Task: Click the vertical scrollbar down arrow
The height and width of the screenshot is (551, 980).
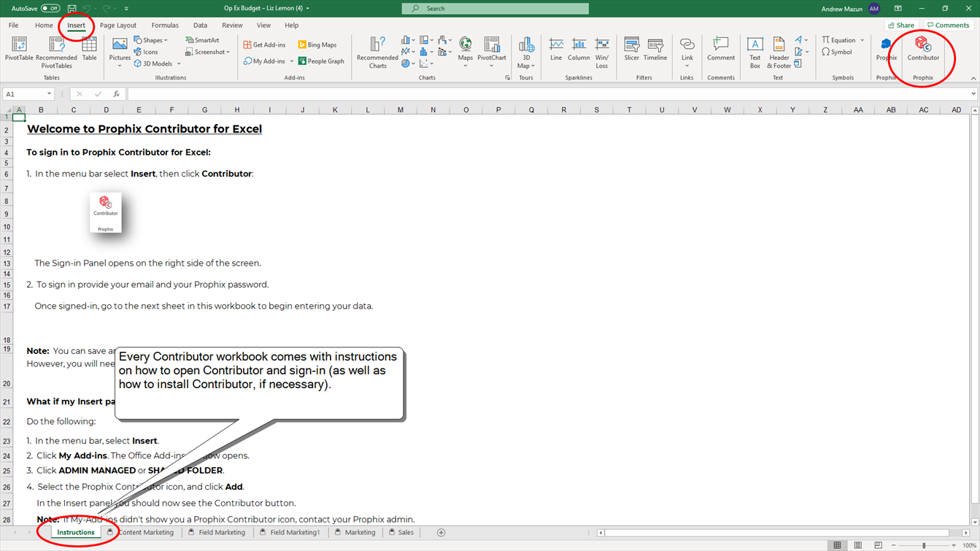Action: pyautogui.click(x=975, y=522)
